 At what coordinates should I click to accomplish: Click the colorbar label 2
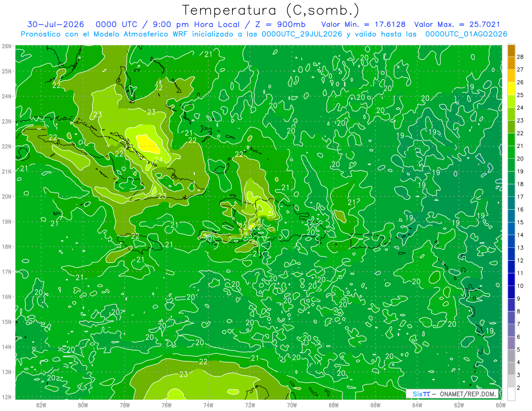[x=519, y=388]
